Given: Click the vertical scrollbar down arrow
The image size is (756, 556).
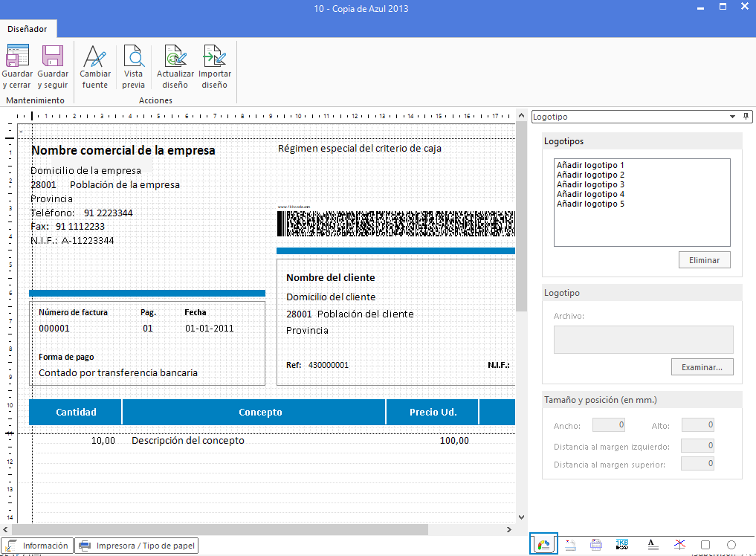Looking at the screenshot, I should point(521,517).
